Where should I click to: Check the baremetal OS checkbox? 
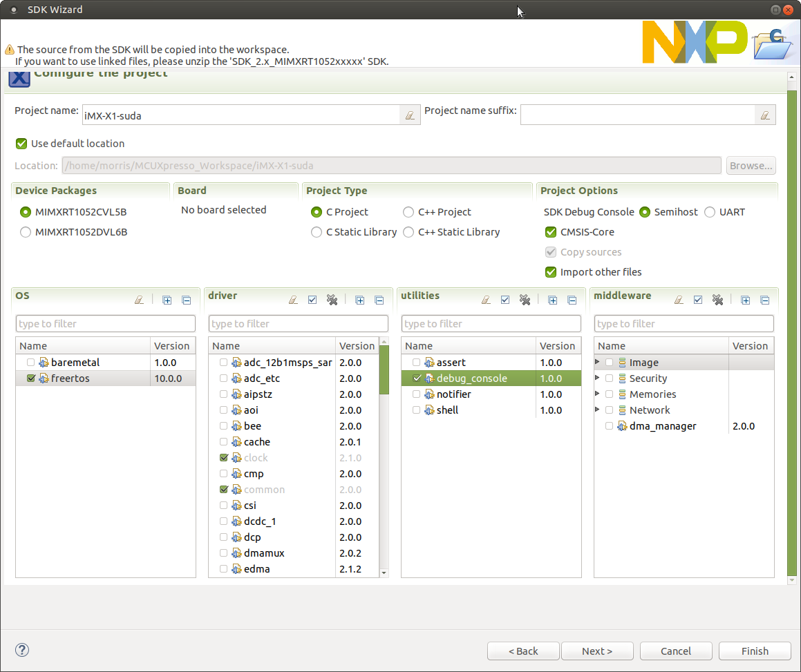[x=30, y=363]
